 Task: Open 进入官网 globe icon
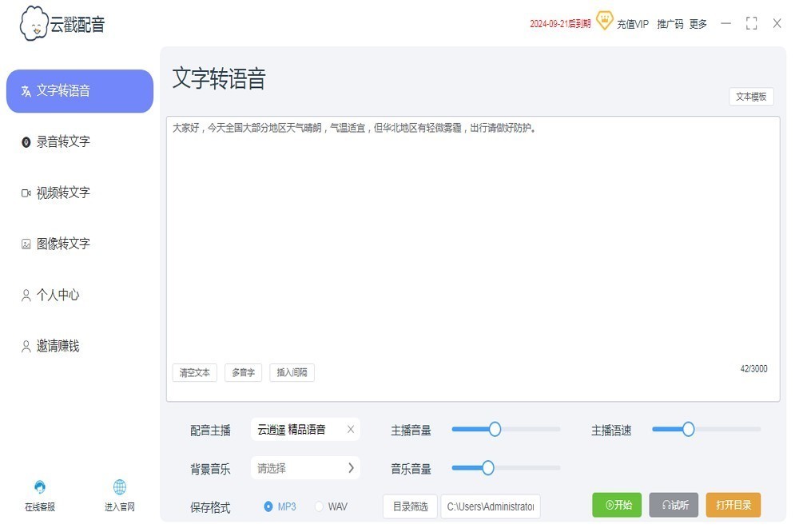coord(120,487)
